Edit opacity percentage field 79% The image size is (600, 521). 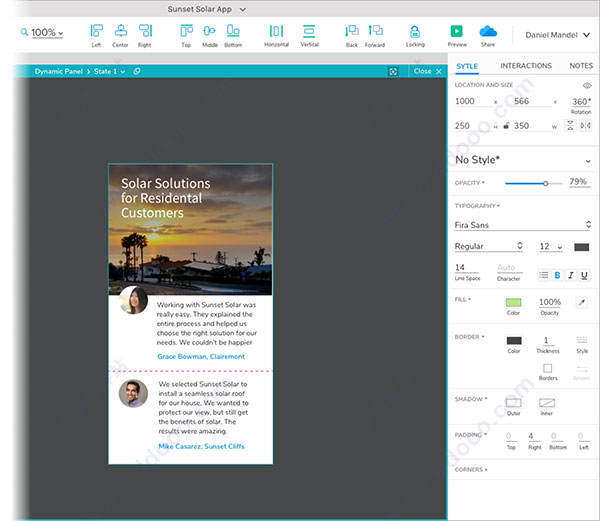point(579,182)
